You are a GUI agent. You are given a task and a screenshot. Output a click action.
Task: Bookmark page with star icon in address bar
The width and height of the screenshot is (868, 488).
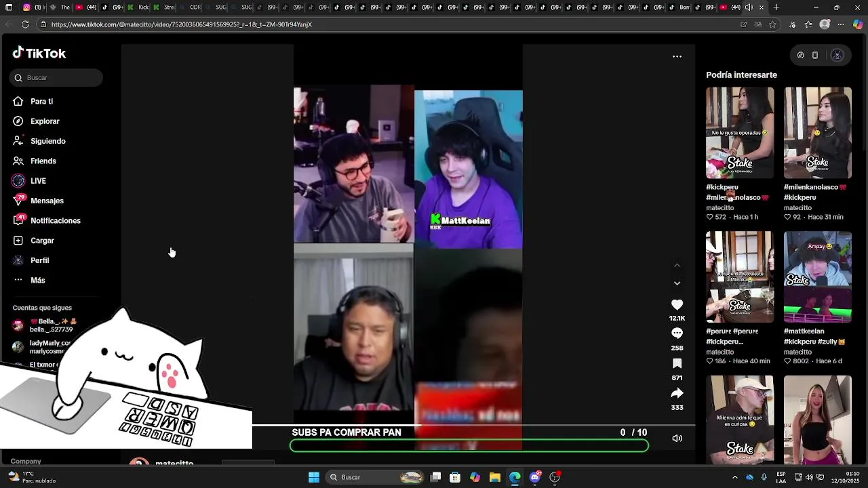772,24
